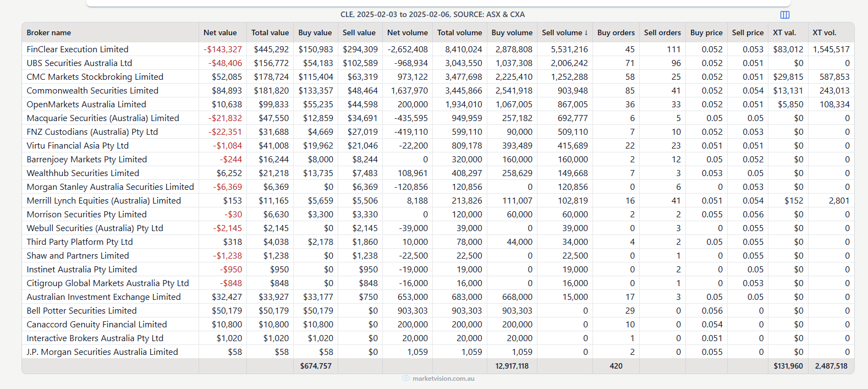
Task: Select Instinet Australia Pty Limited row
Action: coord(438,269)
